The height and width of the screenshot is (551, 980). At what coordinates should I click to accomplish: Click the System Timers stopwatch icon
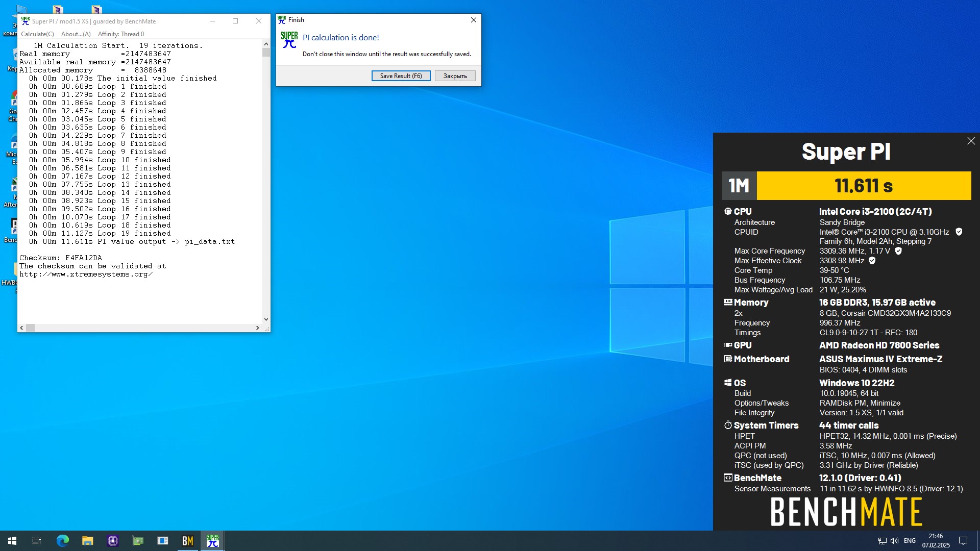tap(728, 425)
